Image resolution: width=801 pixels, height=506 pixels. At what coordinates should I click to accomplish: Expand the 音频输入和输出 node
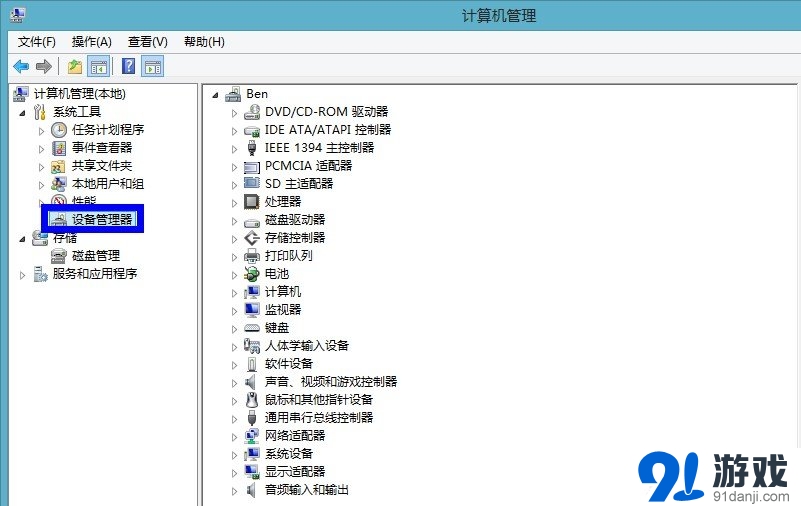234,491
